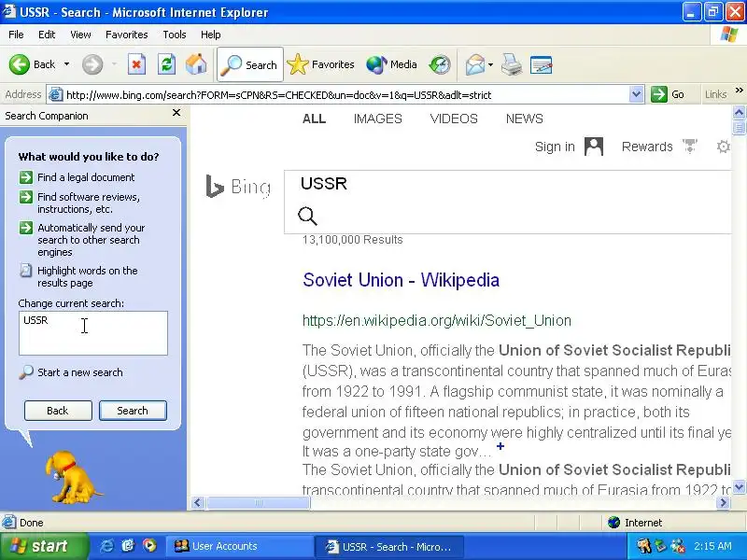The height and width of the screenshot is (560, 747).
Task: Switch to NEWS results tab
Action: click(524, 119)
